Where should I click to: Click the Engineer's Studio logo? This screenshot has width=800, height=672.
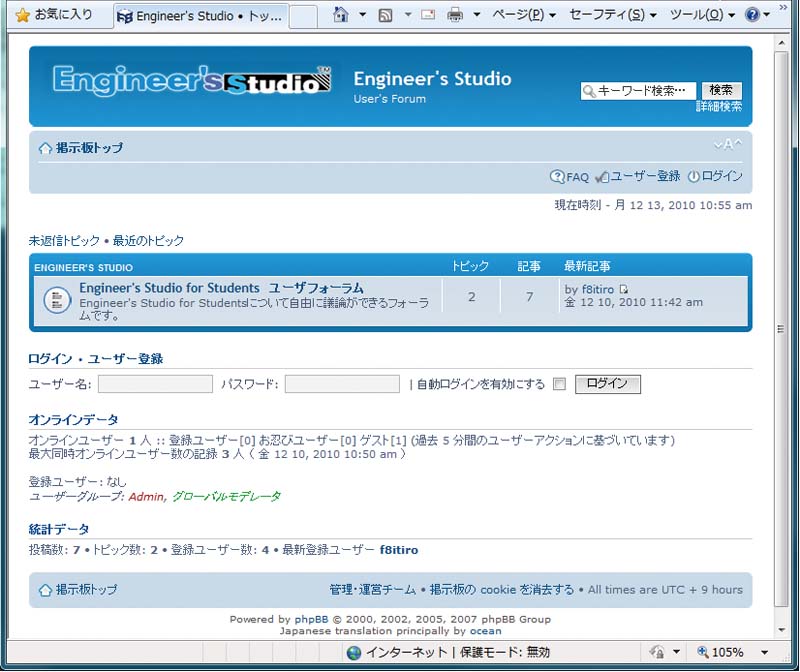[192, 80]
